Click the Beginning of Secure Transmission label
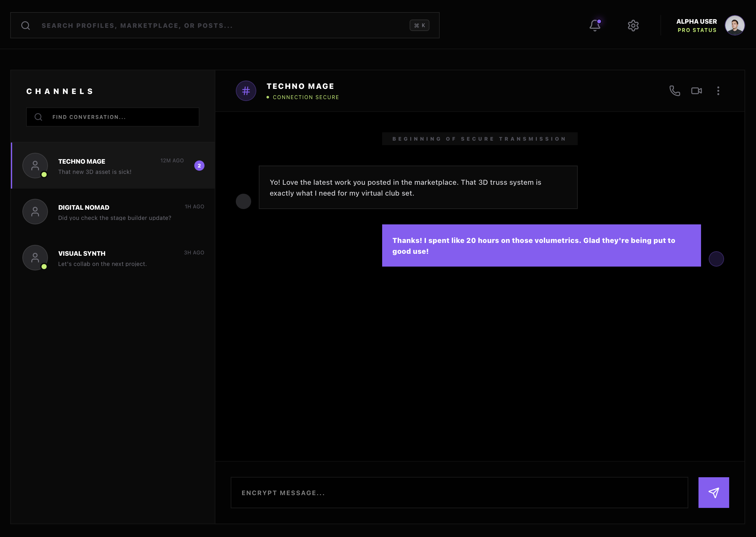 pos(480,139)
